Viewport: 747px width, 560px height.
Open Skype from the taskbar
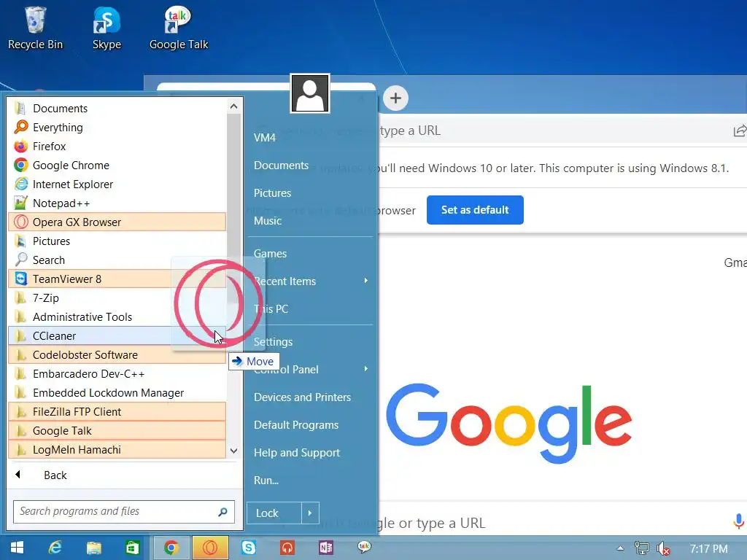[x=249, y=548]
